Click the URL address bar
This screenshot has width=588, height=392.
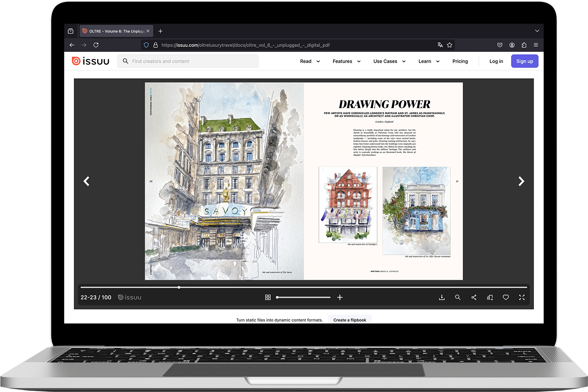tap(298, 45)
